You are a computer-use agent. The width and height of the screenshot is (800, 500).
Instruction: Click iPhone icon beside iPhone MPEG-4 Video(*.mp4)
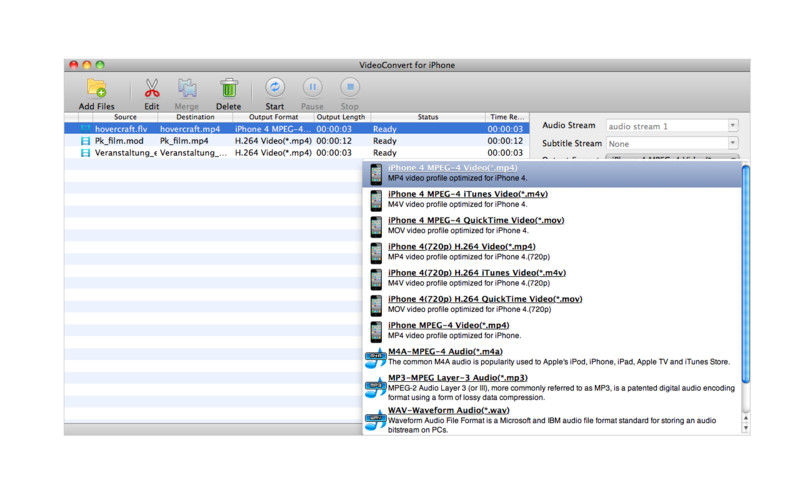point(376,332)
